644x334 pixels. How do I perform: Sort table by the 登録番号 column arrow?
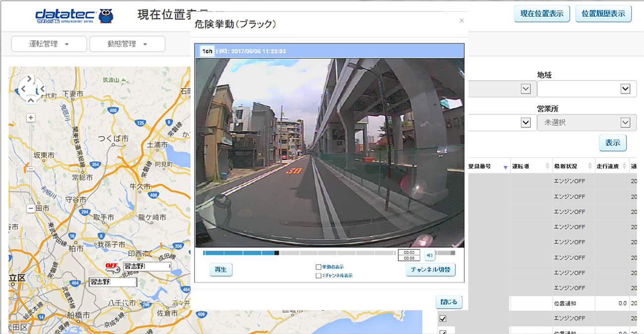[x=505, y=167]
